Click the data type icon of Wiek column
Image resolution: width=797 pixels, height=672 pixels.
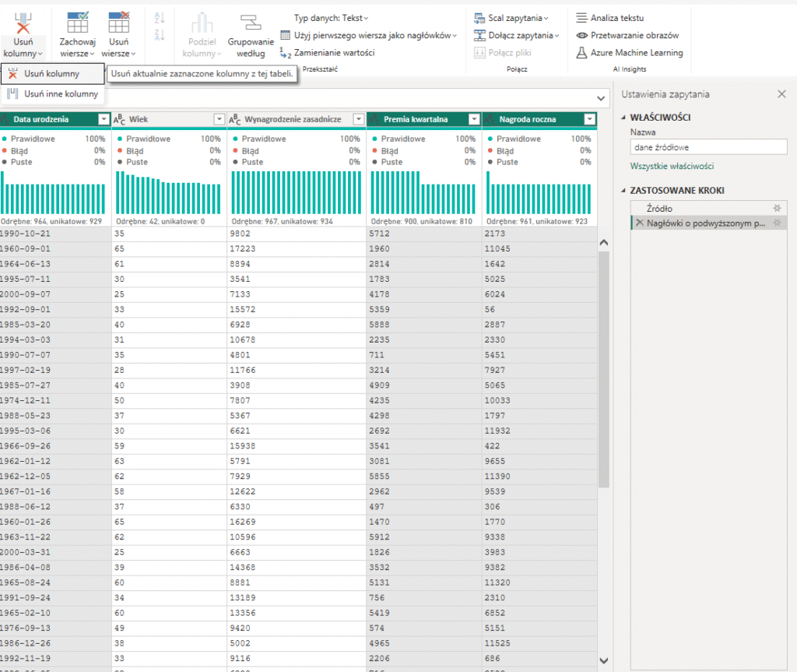tap(119, 119)
